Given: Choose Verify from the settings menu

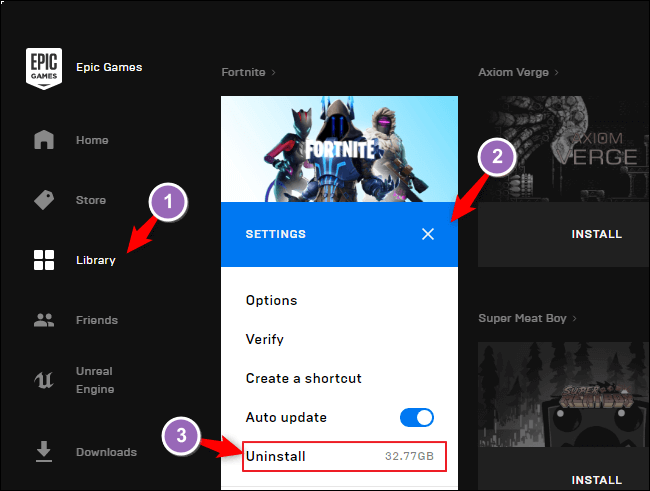Looking at the screenshot, I should click(x=264, y=339).
